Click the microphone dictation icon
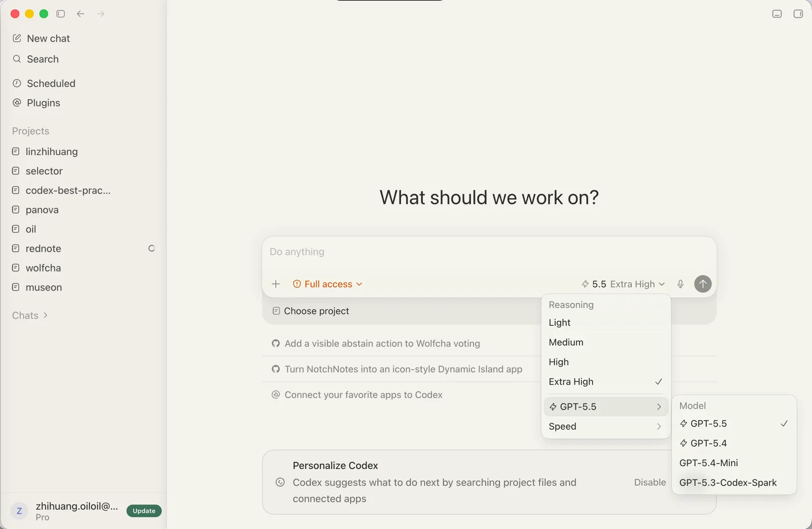 681,284
